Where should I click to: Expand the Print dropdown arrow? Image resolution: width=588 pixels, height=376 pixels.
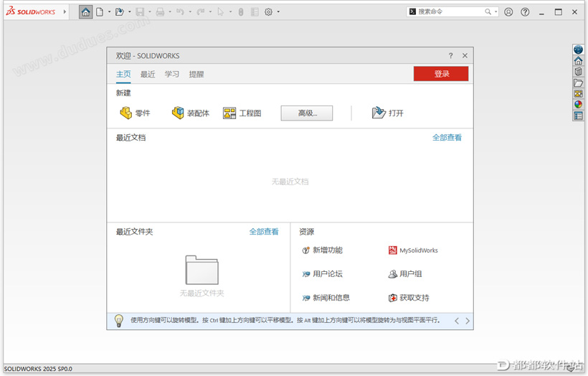(x=170, y=12)
